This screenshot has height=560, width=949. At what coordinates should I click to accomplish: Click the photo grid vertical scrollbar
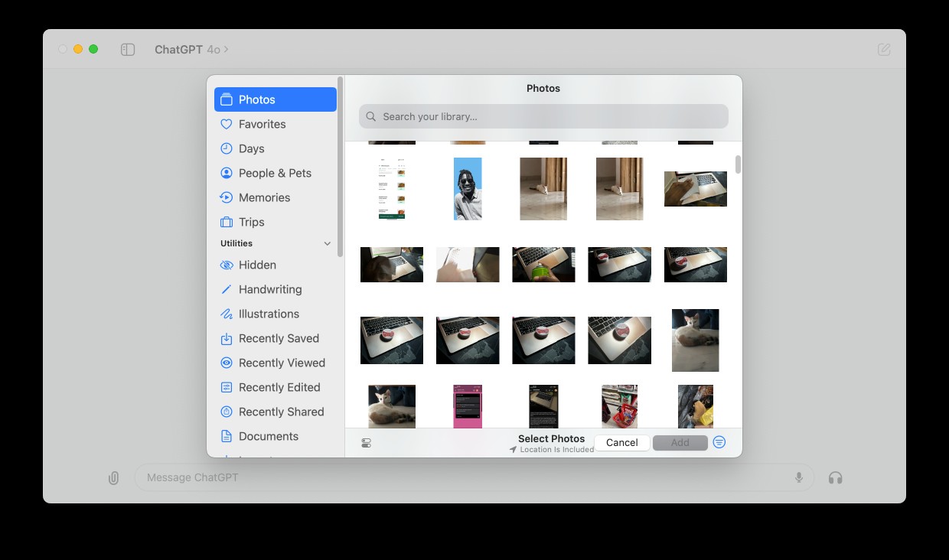click(738, 164)
